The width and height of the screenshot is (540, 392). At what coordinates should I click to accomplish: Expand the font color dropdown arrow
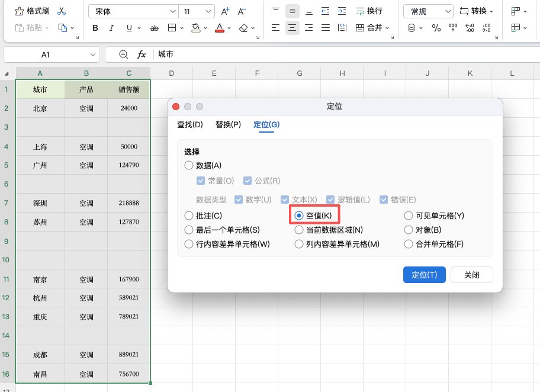[229, 28]
